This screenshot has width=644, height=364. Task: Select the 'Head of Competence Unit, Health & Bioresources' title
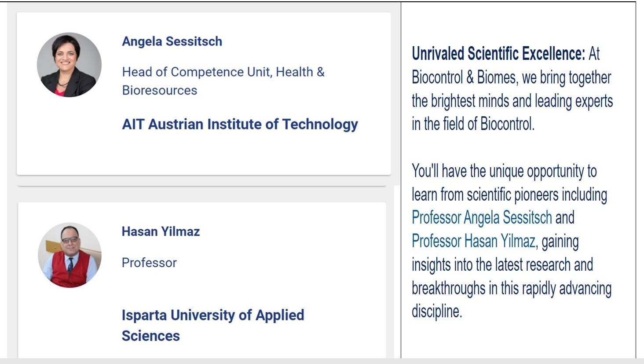click(223, 81)
